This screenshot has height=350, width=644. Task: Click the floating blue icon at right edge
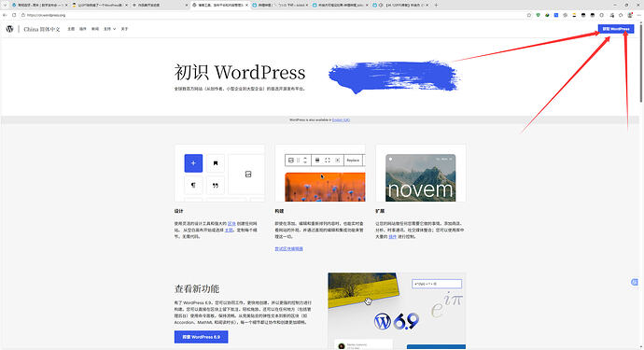coord(634,282)
